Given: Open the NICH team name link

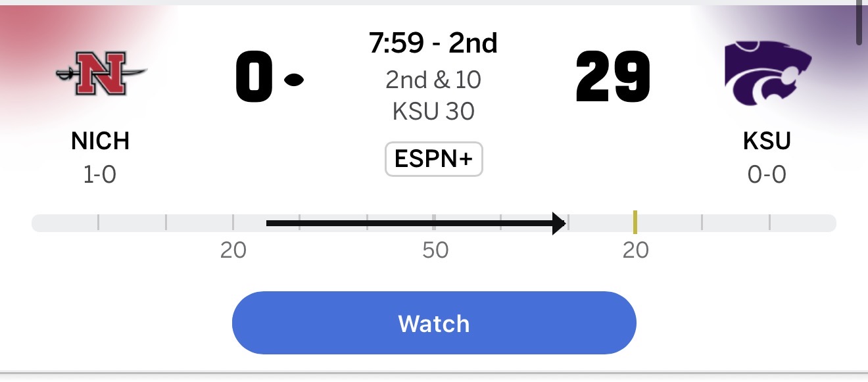Looking at the screenshot, I should pyautogui.click(x=101, y=141).
